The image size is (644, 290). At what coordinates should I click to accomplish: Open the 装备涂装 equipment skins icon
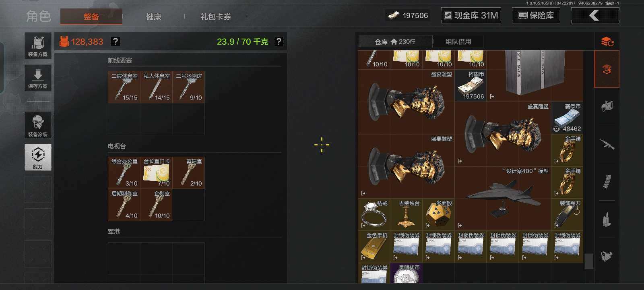[38, 125]
